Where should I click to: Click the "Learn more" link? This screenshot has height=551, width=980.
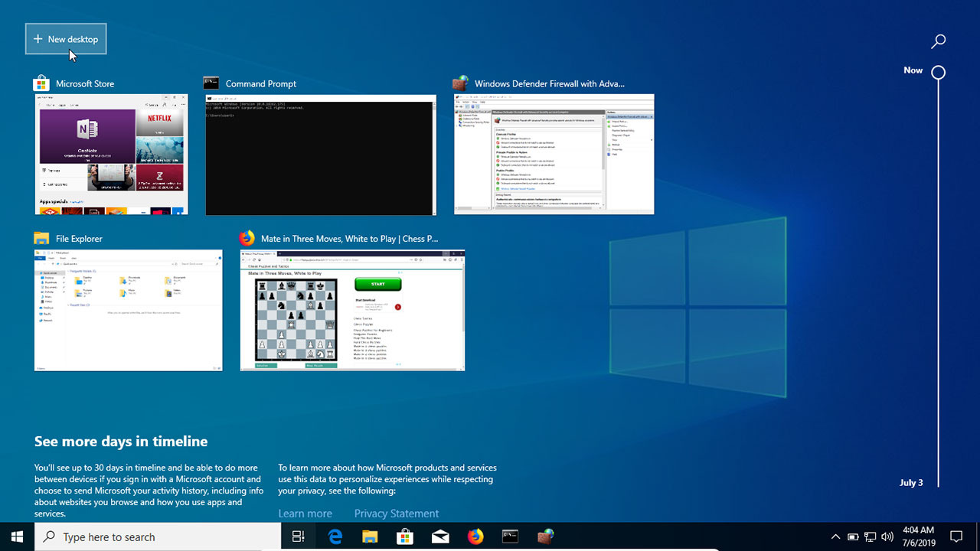[305, 513]
